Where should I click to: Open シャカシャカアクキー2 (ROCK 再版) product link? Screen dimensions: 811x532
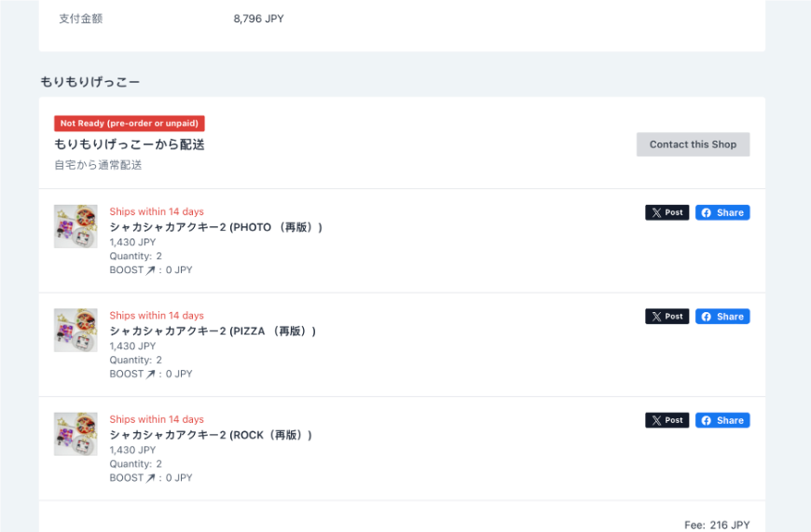[211, 435]
